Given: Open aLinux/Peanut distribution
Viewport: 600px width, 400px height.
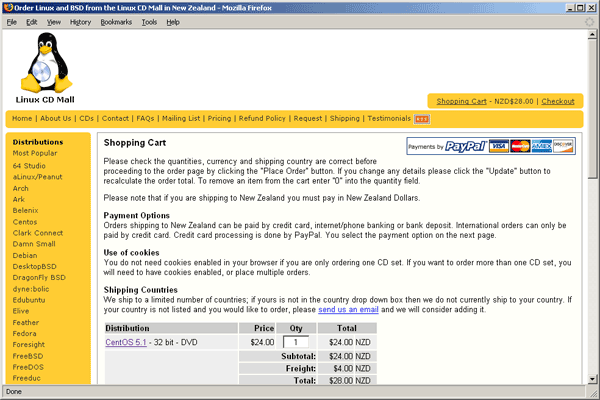Looking at the screenshot, I should tap(38, 177).
